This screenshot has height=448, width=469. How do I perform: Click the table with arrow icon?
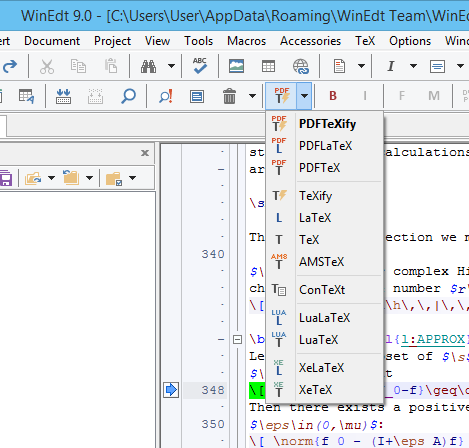coord(26,96)
